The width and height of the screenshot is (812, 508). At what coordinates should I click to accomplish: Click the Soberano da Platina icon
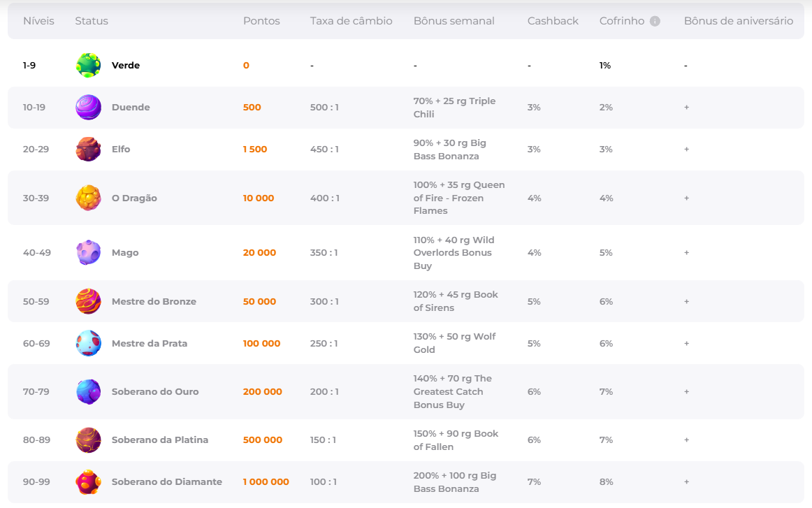click(x=88, y=440)
